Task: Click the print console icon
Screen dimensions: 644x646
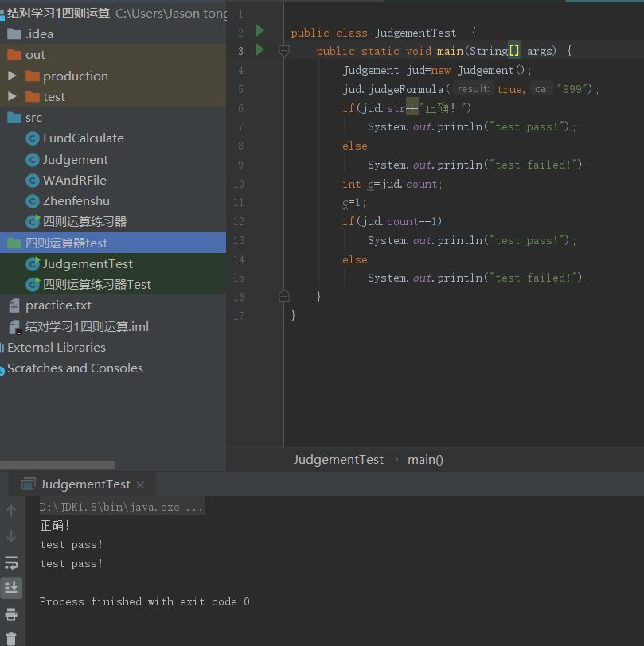Action: tap(11, 614)
